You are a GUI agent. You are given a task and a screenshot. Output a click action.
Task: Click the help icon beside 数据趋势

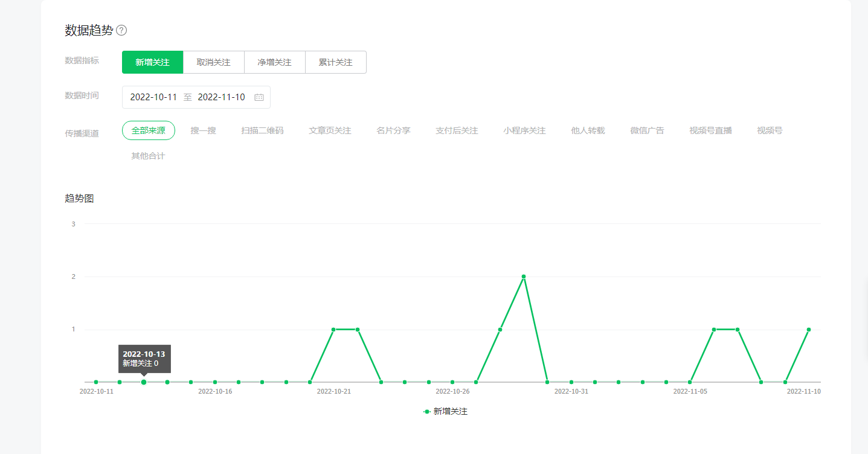121,30
